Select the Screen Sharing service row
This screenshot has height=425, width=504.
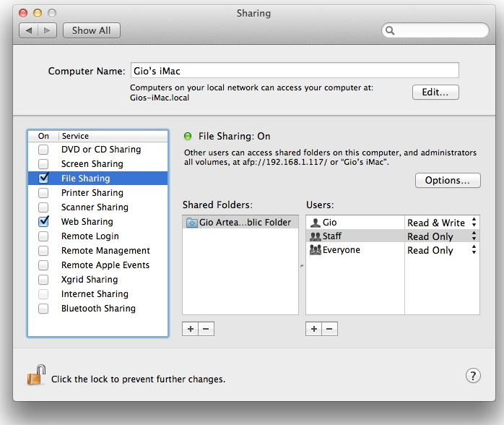point(97,164)
